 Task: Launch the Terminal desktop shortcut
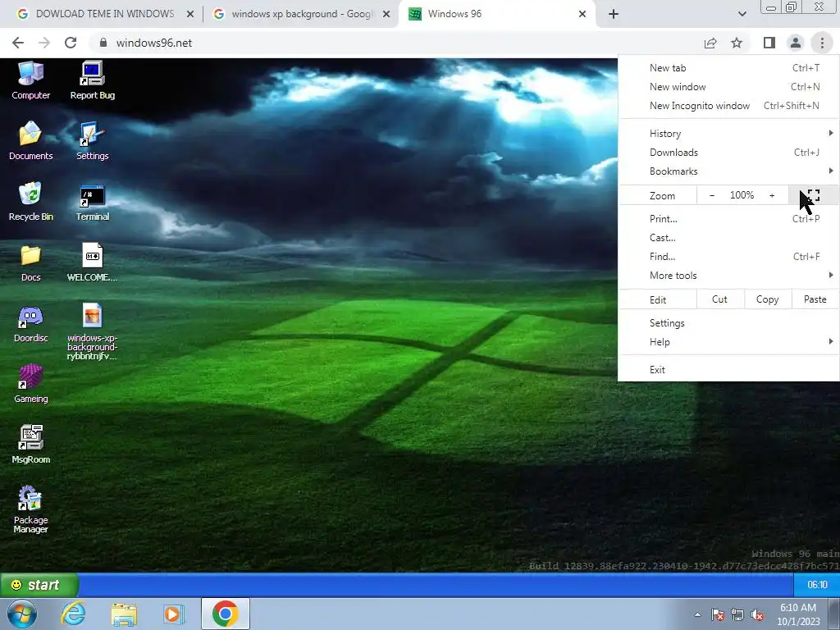click(92, 202)
